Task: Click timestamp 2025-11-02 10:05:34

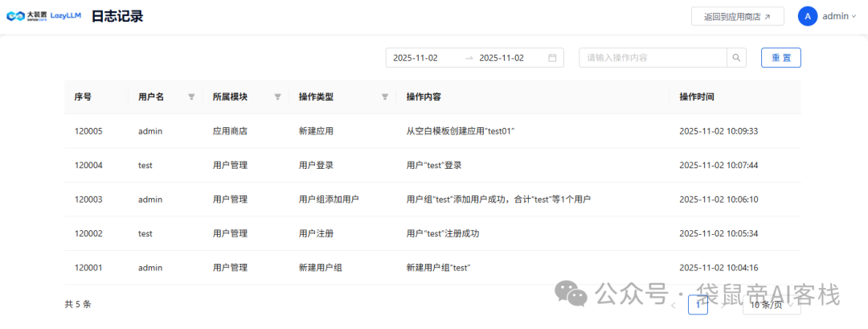Action: coord(719,234)
